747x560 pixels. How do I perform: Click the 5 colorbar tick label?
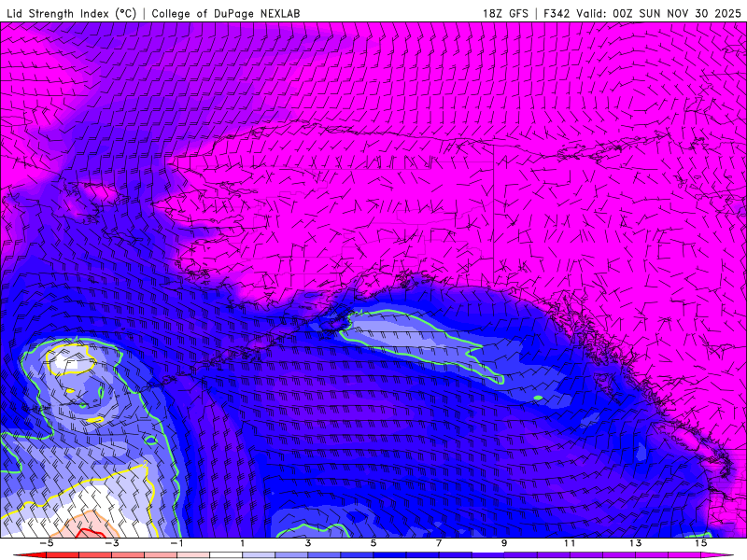[373, 543]
